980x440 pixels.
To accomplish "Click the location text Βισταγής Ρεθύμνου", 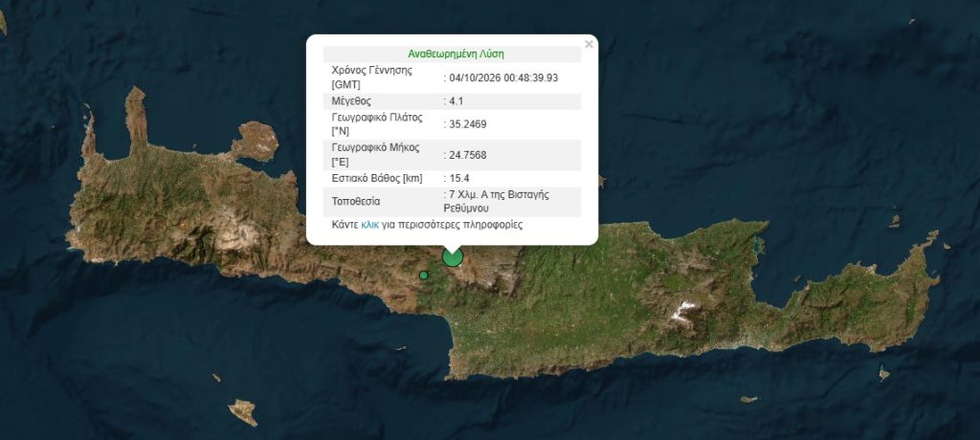I will (x=497, y=201).
